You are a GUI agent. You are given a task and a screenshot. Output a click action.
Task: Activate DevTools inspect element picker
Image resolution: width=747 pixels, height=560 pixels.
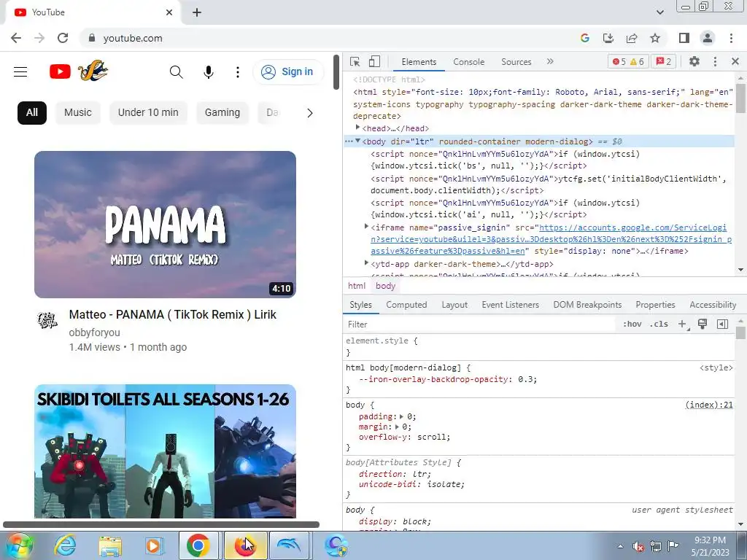point(355,62)
